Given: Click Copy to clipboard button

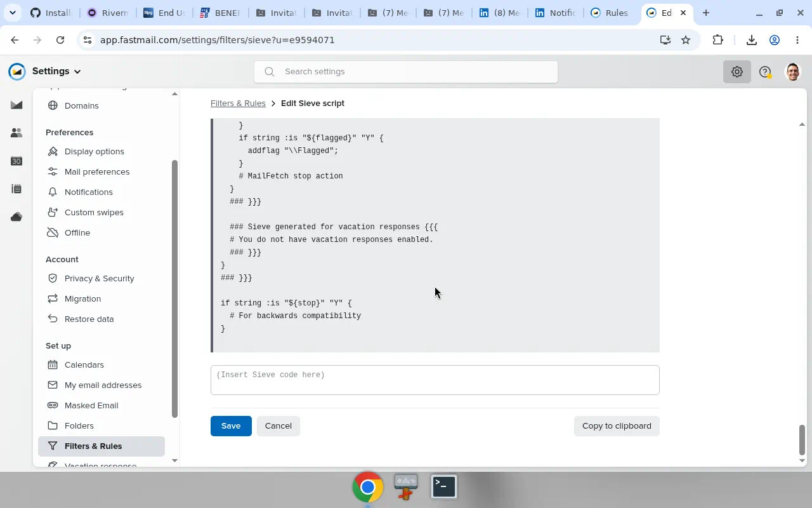Looking at the screenshot, I should pos(617,425).
